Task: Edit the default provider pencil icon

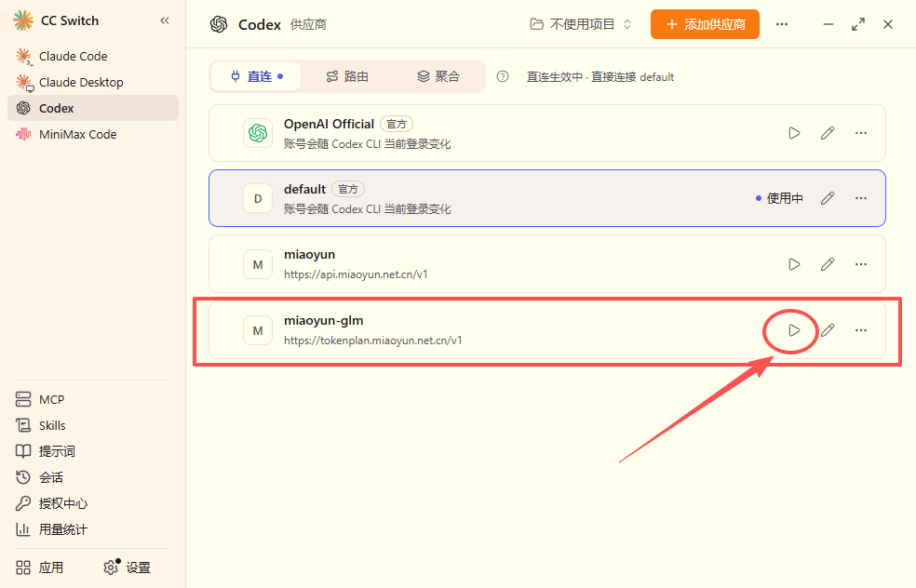Action: (828, 198)
